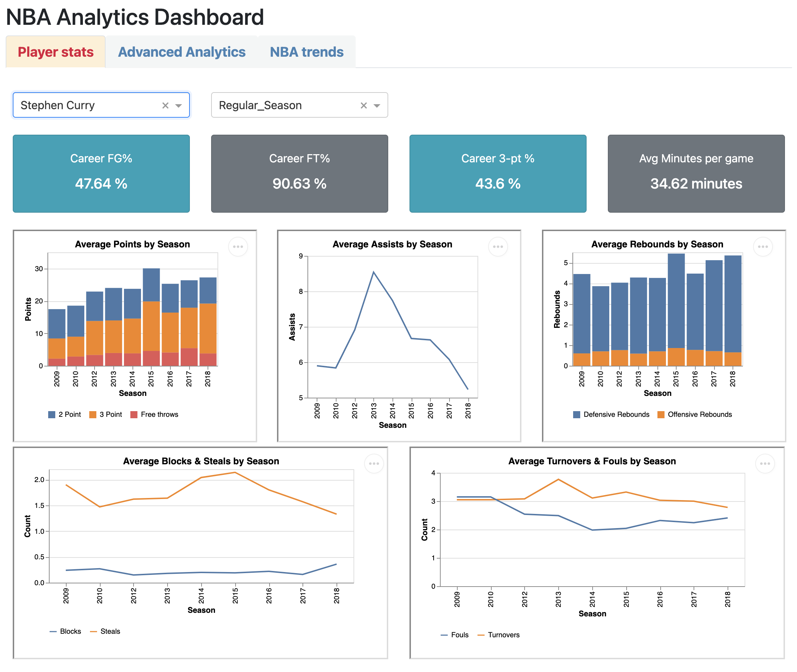Expand the player dropdown arrow
This screenshot has width=797, height=672.
click(x=178, y=106)
